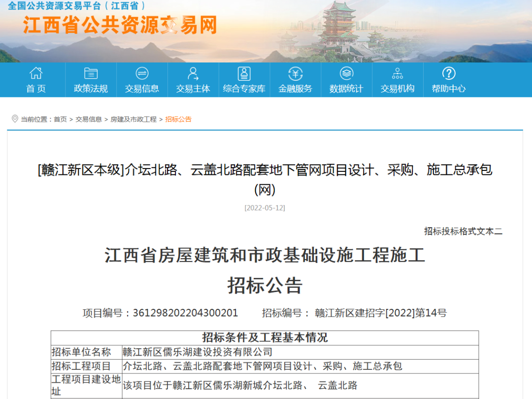This screenshot has width=532, height=399.
Task: Open the 交易信息 menu label
Action: (x=142, y=89)
